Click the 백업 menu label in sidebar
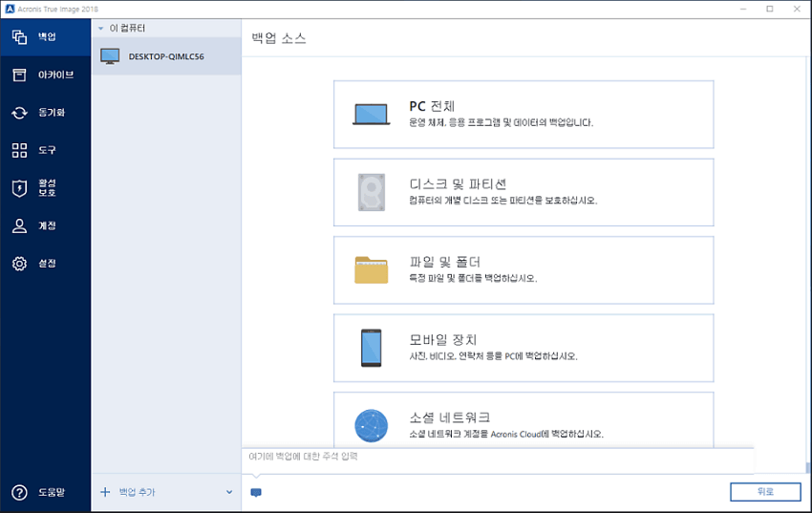This screenshot has width=812, height=513. [47, 36]
